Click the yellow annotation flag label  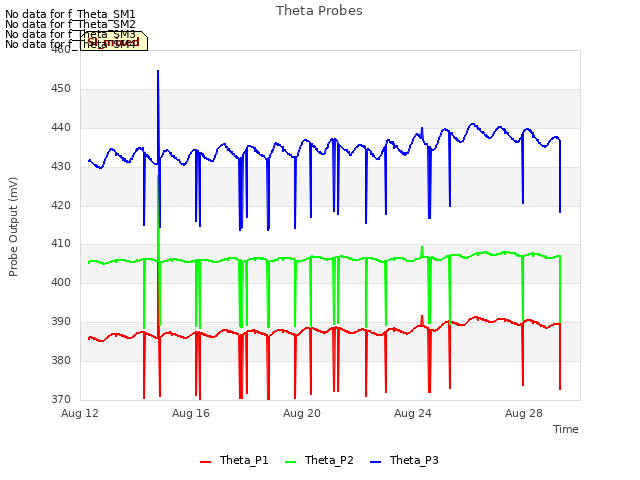[114, 42]
